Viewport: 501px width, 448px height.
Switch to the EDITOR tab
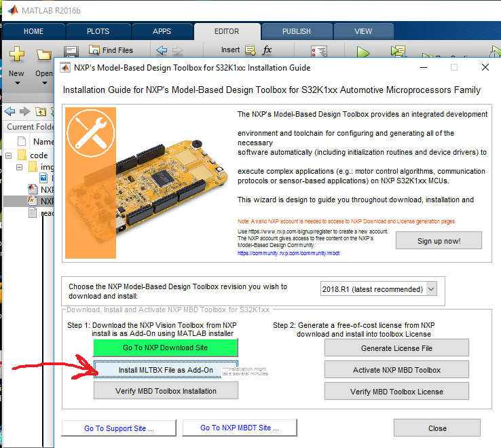[x=227, y=31]
